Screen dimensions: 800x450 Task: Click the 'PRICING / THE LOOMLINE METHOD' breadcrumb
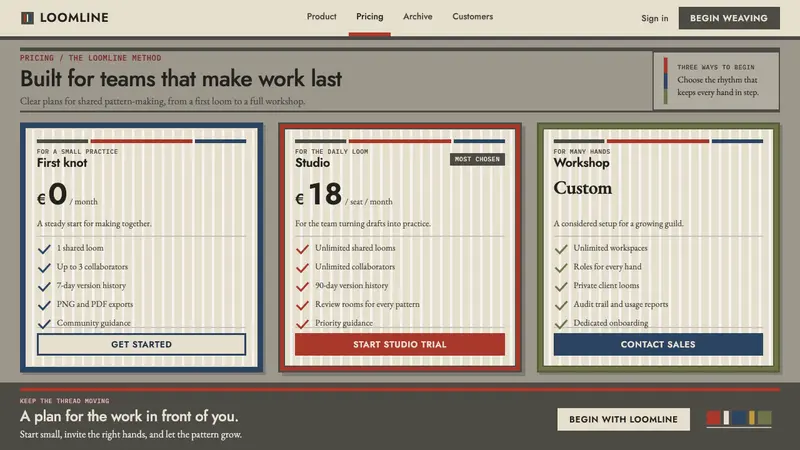click(90, 58)
